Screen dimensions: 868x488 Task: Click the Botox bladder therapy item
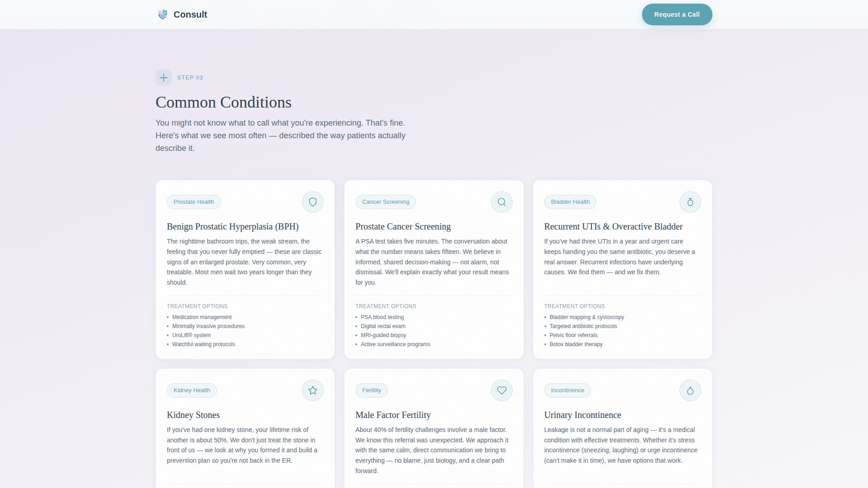(x=576, y=344)
